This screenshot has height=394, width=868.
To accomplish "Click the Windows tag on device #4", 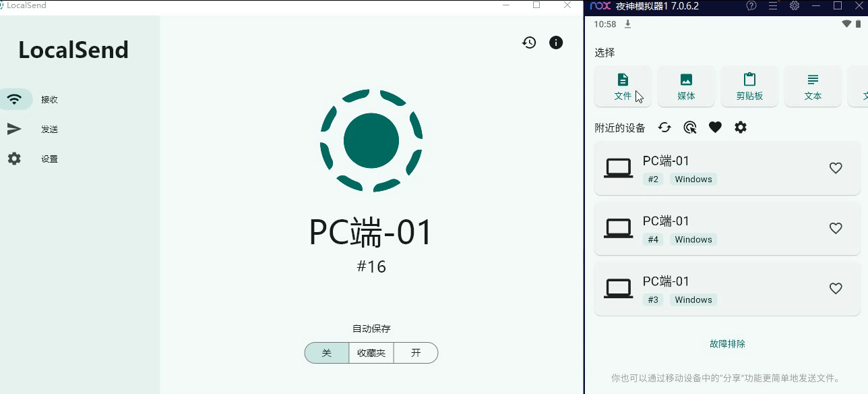I will (x=693, y=240).
